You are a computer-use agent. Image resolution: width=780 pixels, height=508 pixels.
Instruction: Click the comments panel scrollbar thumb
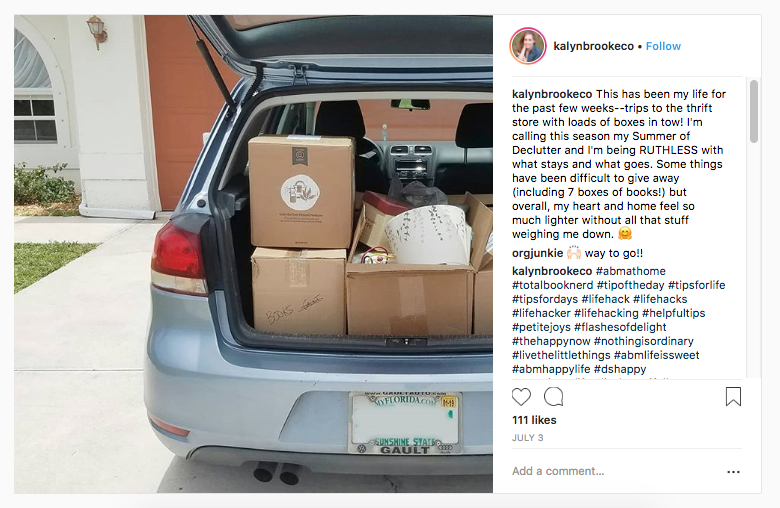(754, 111)
